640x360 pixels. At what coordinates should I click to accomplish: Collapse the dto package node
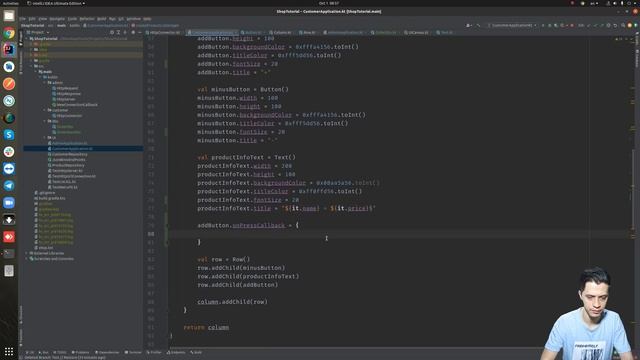tap(45, 121)
